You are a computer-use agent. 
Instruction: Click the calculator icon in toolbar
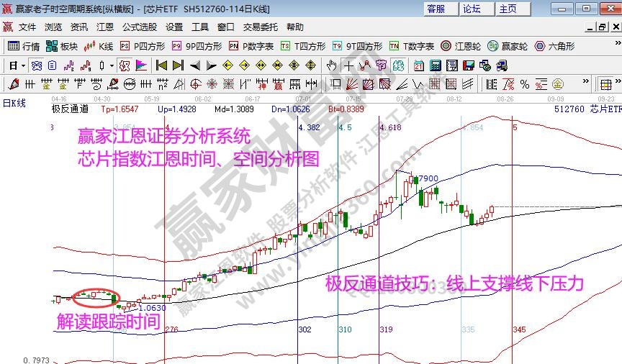[x=435, y=65]
